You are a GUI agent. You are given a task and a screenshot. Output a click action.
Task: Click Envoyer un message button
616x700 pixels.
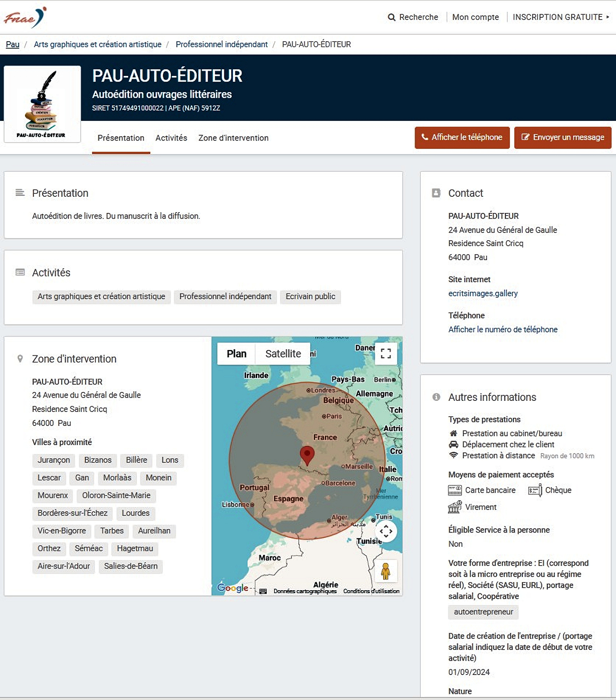point(562,137)
